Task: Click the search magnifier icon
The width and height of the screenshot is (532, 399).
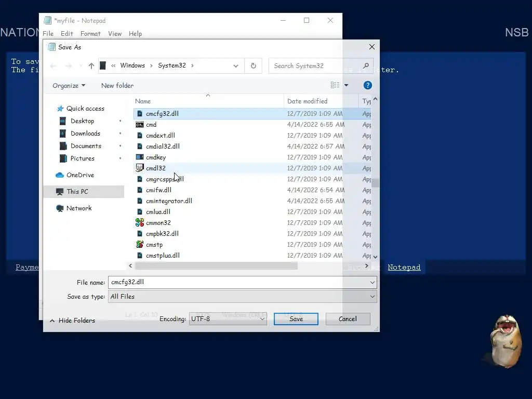Action: 366,65
